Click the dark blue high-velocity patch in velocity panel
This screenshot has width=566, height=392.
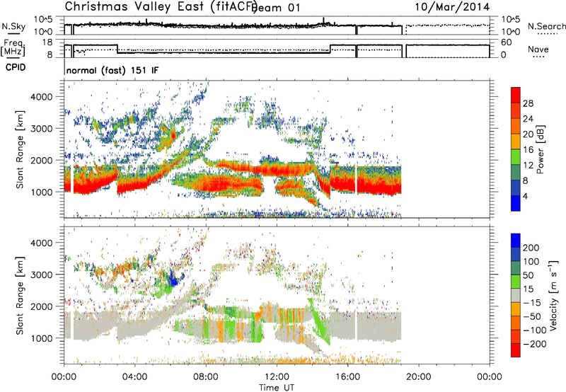click(173, 279)
